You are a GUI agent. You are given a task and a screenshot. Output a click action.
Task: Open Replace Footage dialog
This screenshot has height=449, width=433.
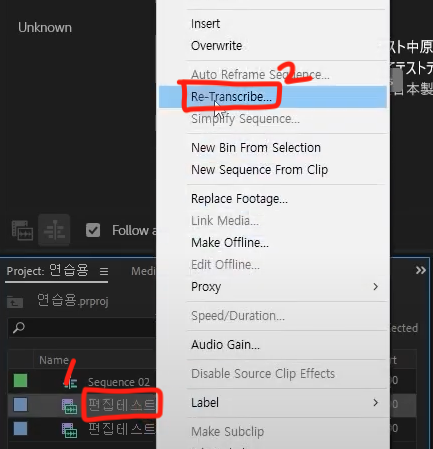(x=239, y=199)
